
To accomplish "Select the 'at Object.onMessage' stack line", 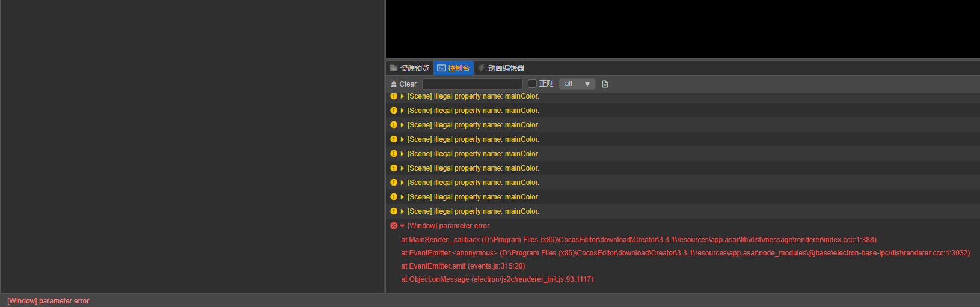I will point(497,279).
